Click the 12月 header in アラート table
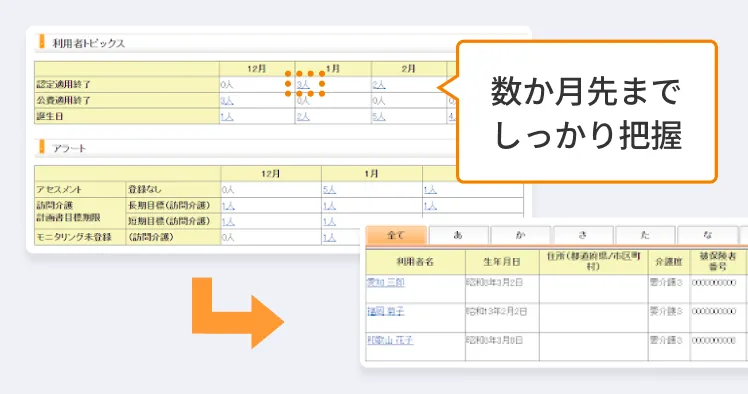This screenshot has height=394, width=748. click(x=270, y=174)
